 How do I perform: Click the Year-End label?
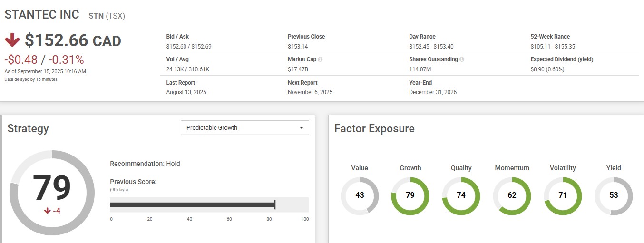coord(420,83)
